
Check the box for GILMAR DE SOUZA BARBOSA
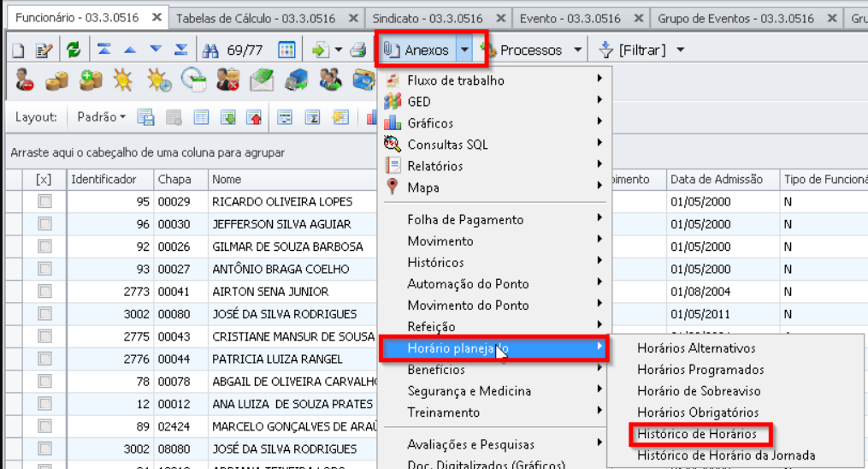click(x=44, y=246)
